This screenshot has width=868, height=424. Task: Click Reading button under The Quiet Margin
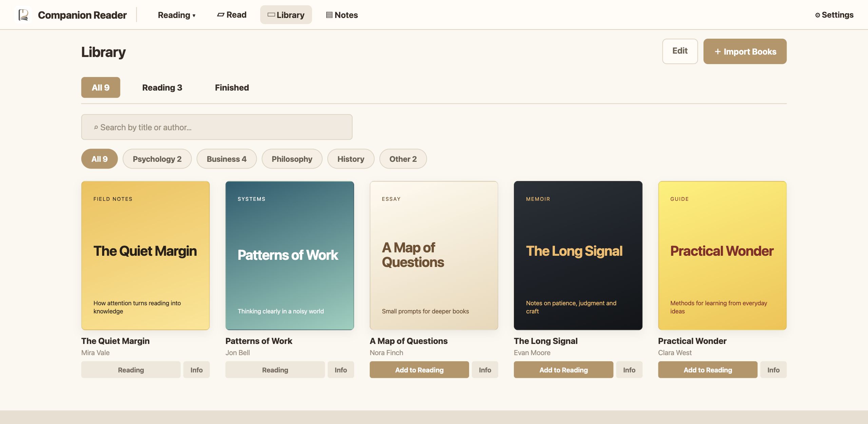[x=131, y=370]
